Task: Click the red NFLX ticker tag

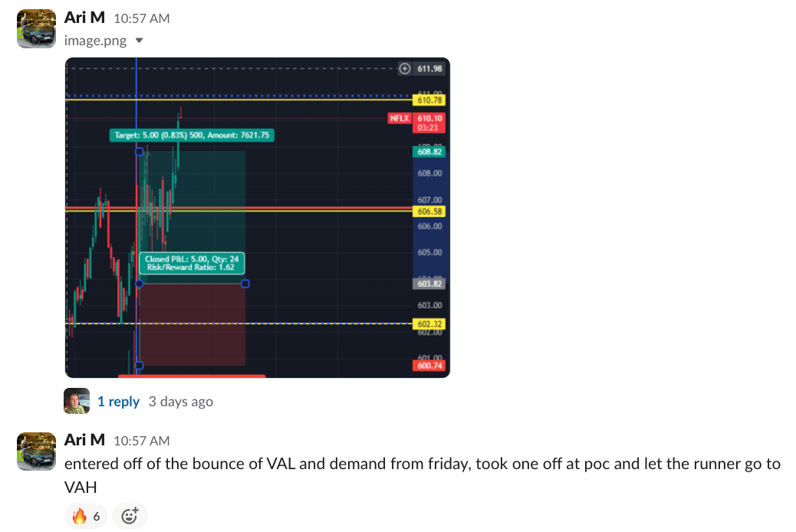Action: click(400, 118)
